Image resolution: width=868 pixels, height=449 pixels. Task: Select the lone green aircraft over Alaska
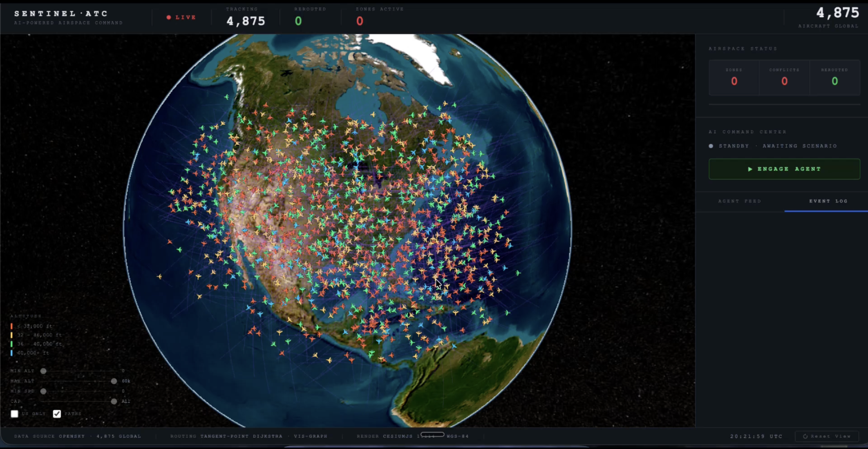coord(226,97)
